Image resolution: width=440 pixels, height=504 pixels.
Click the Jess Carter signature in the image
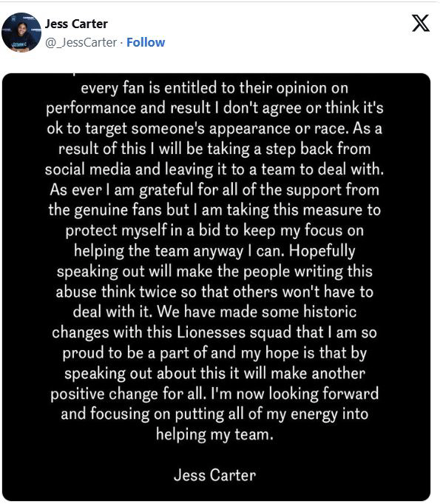(215, 474)
